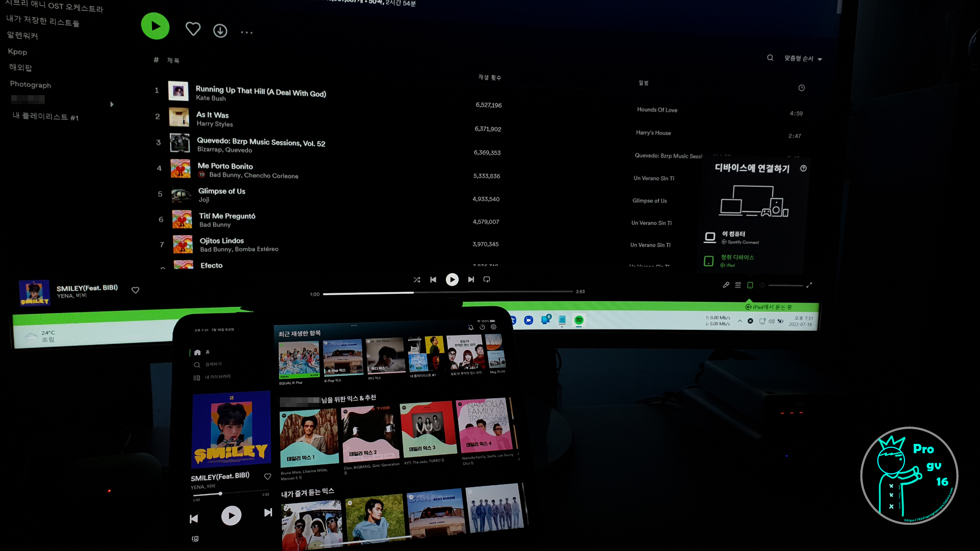Expand player to fullscreen with arrows icon

[x=809, y=285]
